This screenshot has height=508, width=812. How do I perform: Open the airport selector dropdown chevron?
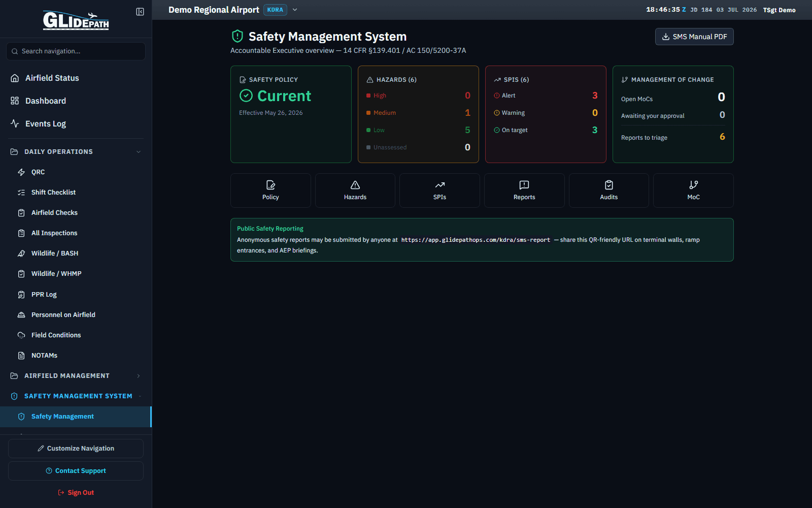click(x=295, y=10)
